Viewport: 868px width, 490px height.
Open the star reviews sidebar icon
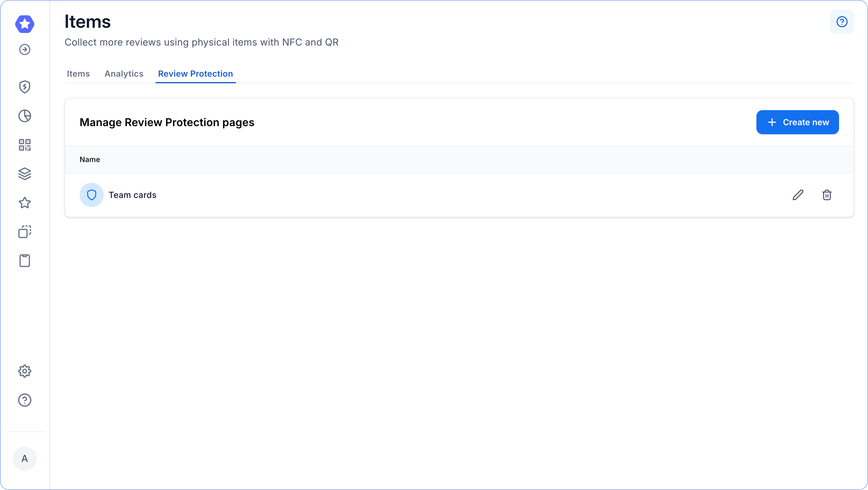[x=25, y=203]
